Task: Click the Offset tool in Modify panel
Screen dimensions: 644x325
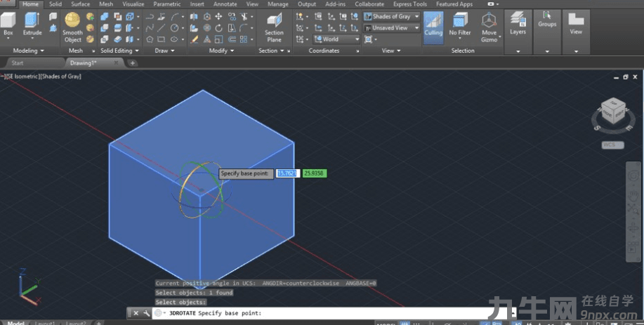Action: [232, 39]
